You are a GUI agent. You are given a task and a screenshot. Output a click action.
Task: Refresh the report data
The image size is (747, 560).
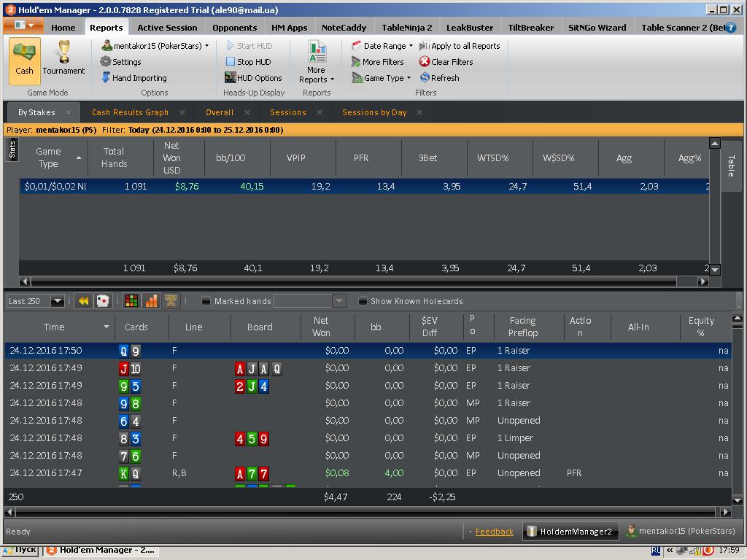[440, 78]
